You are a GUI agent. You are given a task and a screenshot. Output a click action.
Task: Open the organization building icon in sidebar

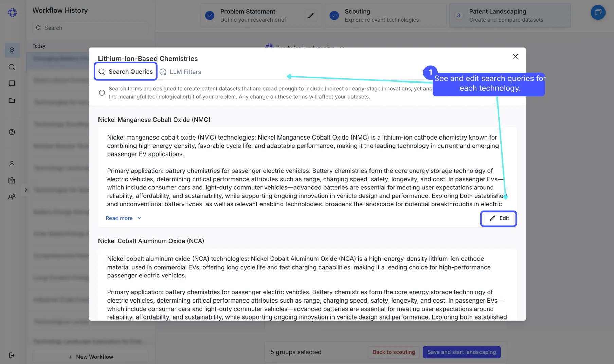coord(12,180)
